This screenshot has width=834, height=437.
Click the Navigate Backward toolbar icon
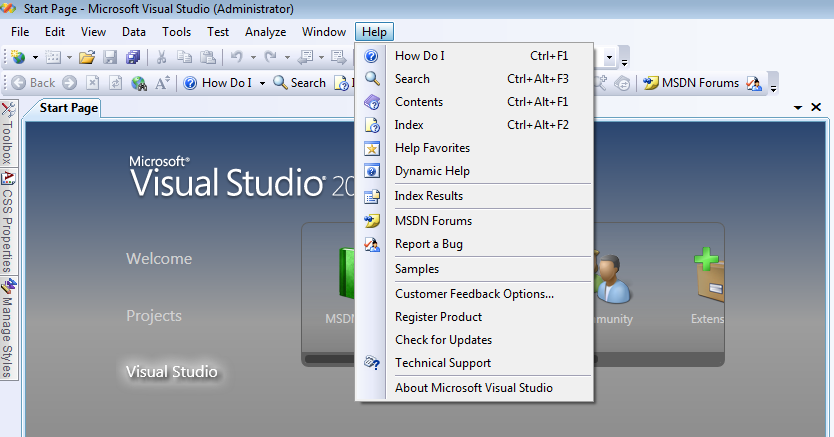[x=305, y=57]
